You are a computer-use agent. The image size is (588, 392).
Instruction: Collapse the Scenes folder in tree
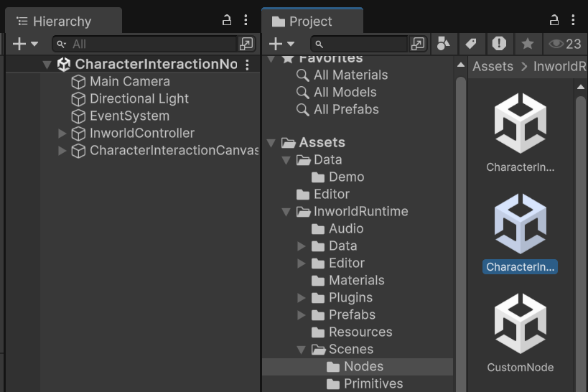[x=301, y=350]
